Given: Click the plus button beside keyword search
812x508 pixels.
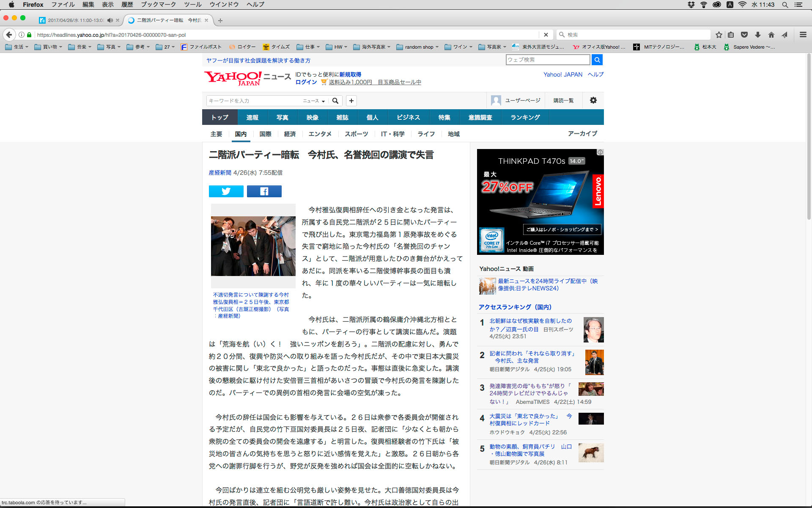Looking at the screenshot, I should pos(351,101).
